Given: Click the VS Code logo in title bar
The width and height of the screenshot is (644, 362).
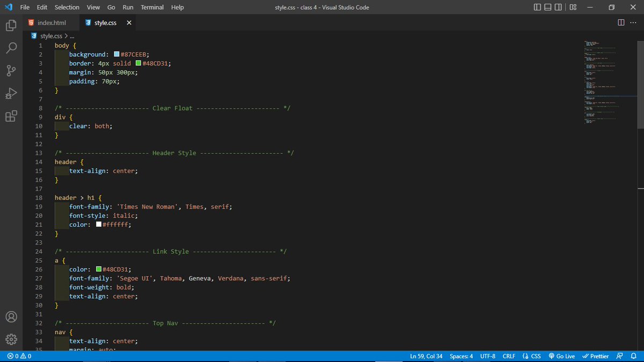Looking at the screenshot, I should [8, 7].
